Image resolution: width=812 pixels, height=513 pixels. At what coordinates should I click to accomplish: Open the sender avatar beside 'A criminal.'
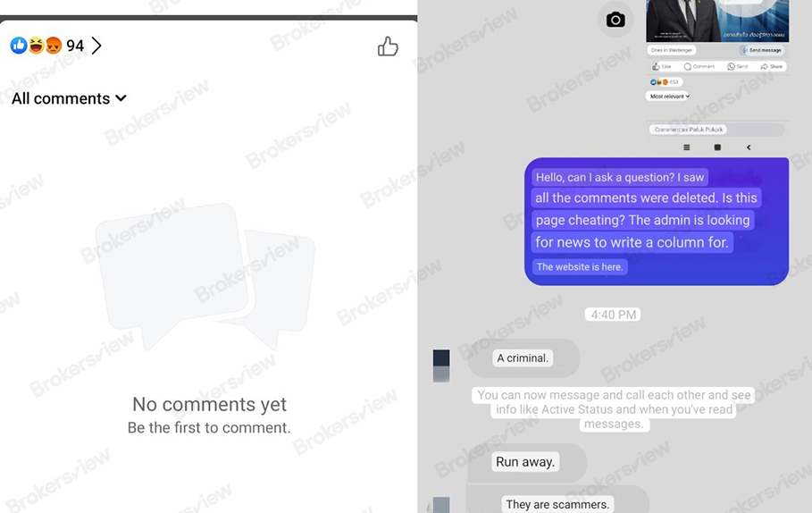(x=441, y=366)
